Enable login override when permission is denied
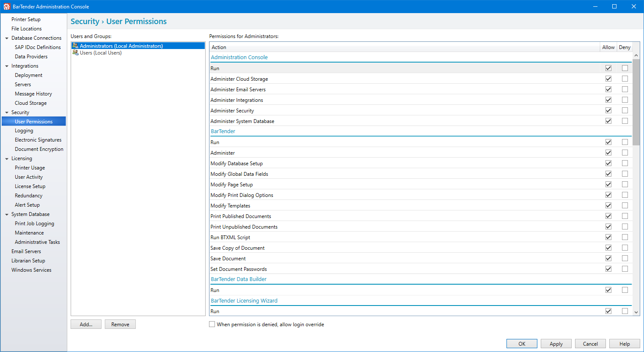Viewport: 644px width, 352px height. point(212,324)
